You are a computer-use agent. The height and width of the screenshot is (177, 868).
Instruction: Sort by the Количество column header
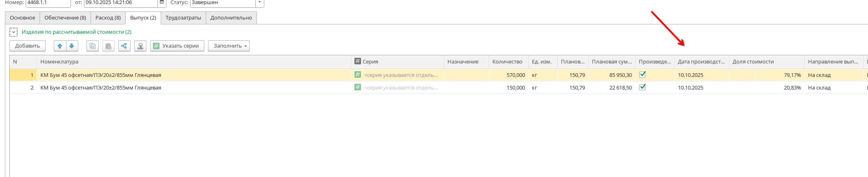tap(507, 62)
